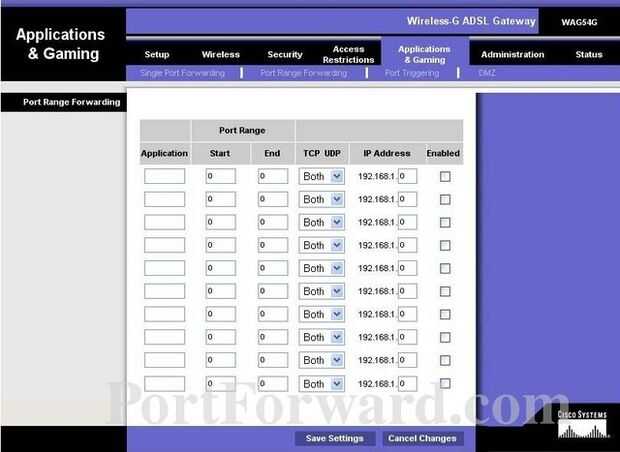Screen dimensions: 620x452
Task: Expand the protocol dropdown in the fourth row
Action: pos(321,245)
